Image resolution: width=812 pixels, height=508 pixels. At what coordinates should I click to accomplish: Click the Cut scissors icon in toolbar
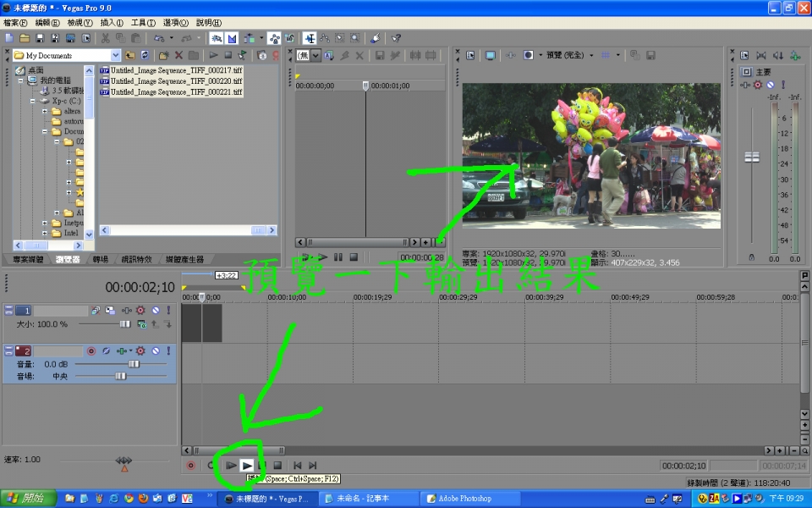(x=106, y=38)
